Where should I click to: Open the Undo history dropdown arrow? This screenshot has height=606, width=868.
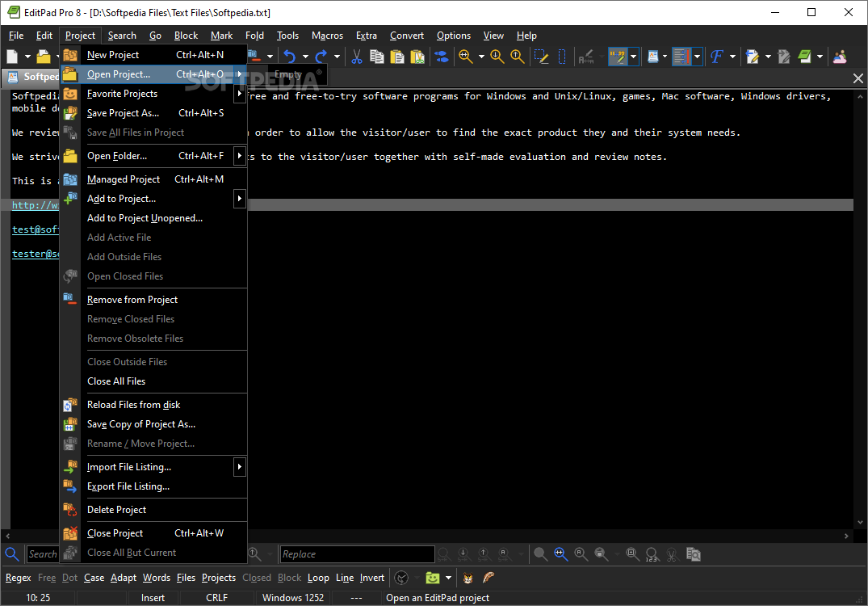point(305,57)
